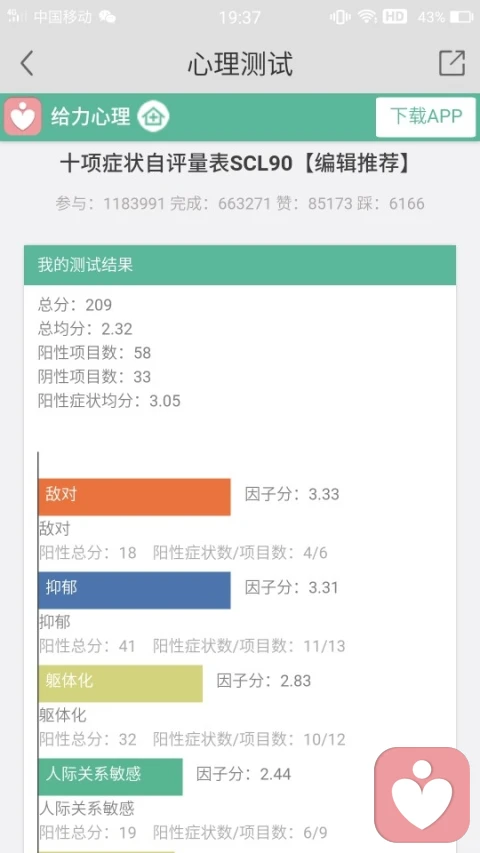Select the yellow 躯体化 bar
Viewport: 480px width, 853px height.
(x=120, y=683)
